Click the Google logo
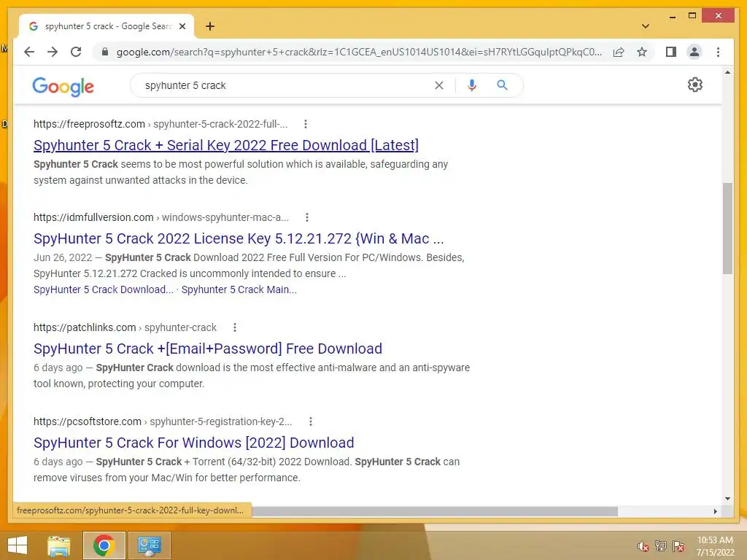The height and width of the screenshot is (560, 747). tap(63, 86)
